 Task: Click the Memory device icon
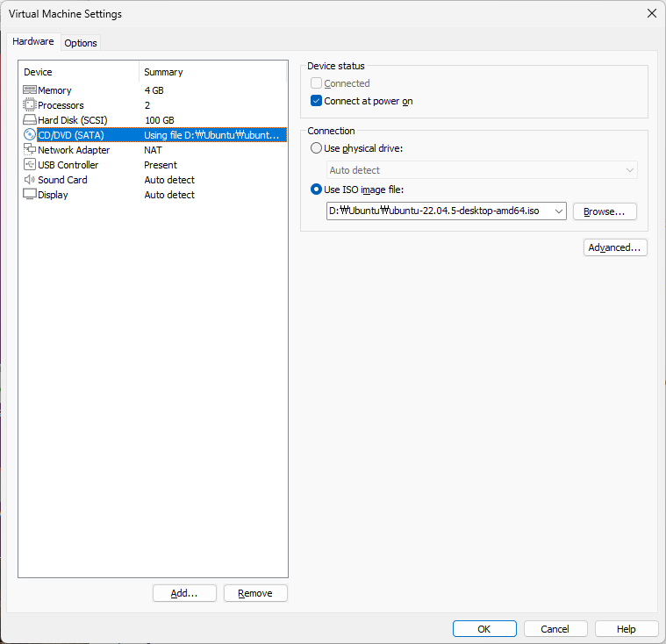(x=29, y=89)
